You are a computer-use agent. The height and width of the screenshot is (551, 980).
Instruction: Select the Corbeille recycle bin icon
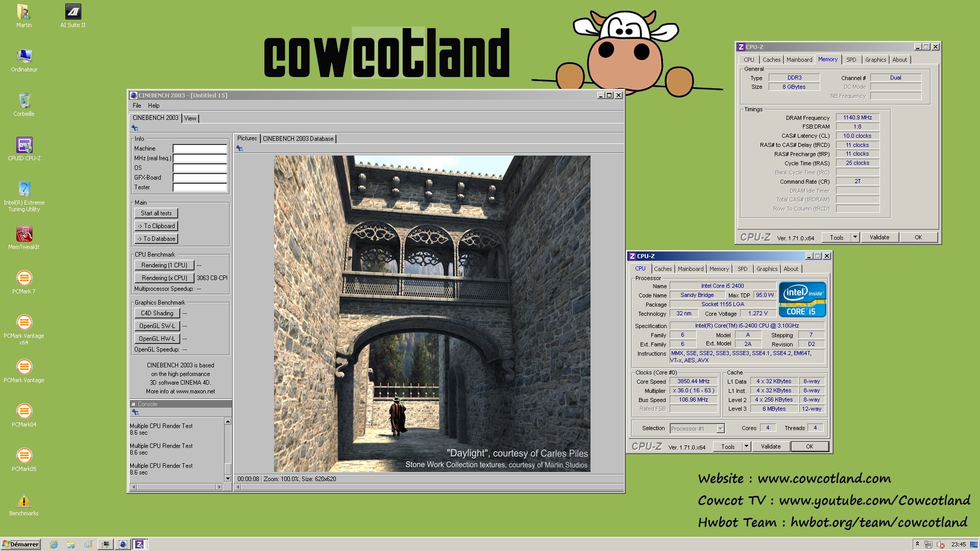click(x=24, y=104)
